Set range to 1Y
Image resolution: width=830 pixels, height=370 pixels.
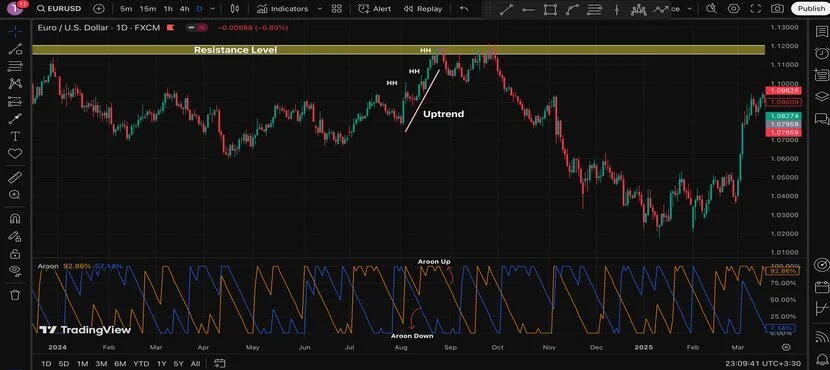point(162,364)
